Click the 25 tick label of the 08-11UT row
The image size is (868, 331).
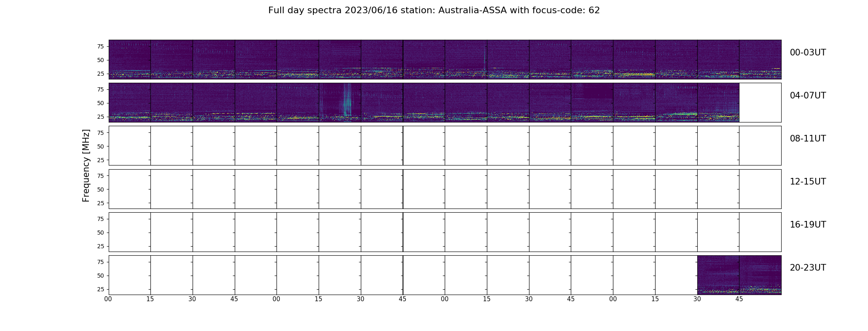[100, 160]
